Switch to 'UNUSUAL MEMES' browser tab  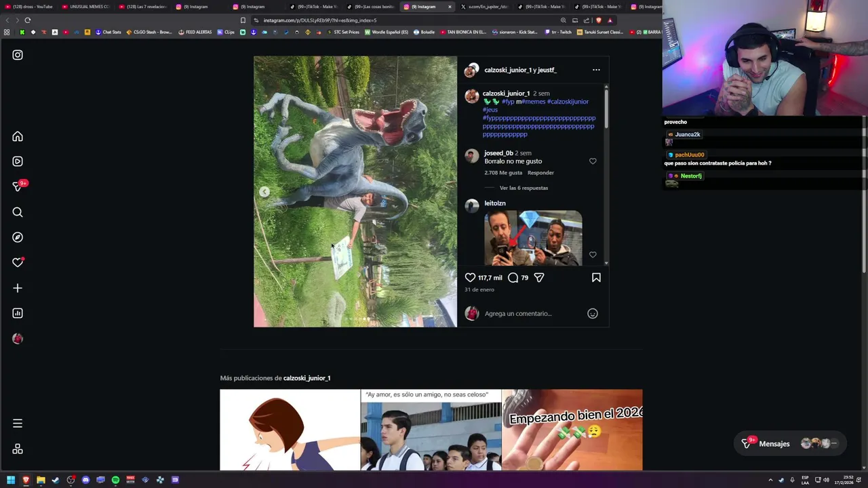point(86,7)
